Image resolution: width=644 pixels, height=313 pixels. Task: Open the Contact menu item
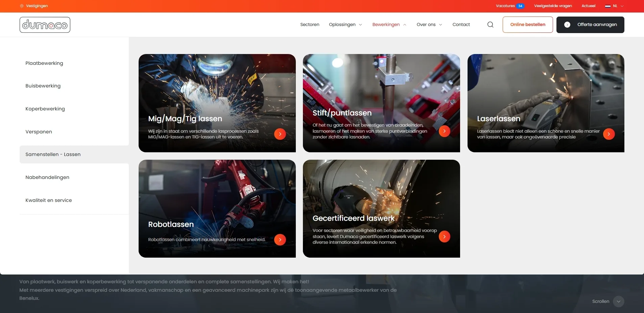click(x=461, y=25)
